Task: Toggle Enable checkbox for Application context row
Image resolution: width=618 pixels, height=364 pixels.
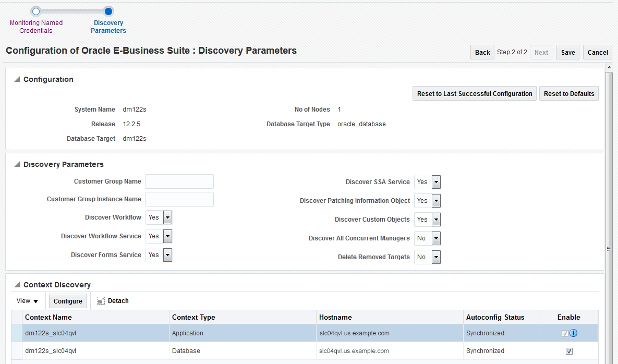Action: coord(565,334)
